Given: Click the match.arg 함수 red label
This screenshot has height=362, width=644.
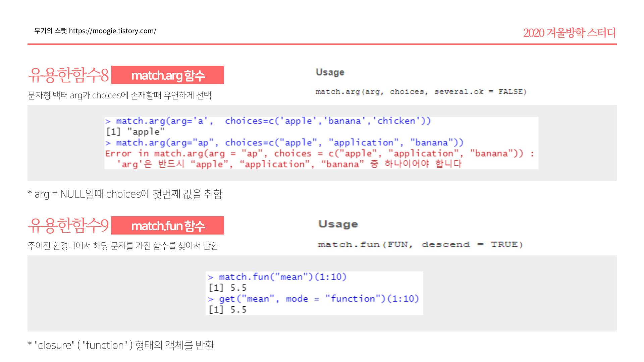Looking at the screenshot, I should click(x=168, y=75).
